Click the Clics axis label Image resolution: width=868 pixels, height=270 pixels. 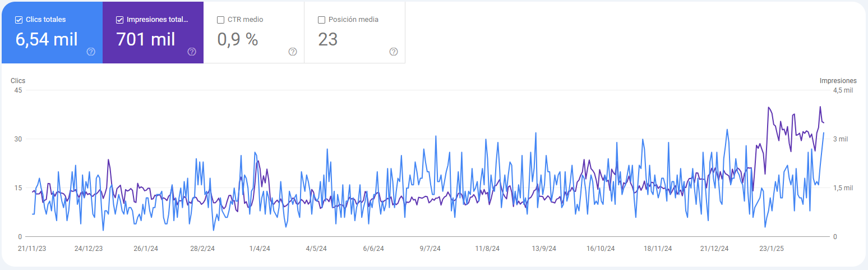(18, 81)
